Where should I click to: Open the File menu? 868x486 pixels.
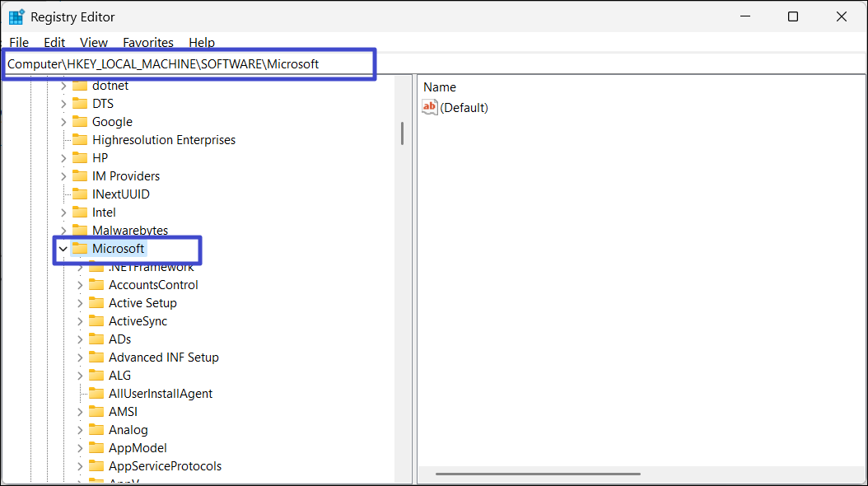tap(19, 42)
